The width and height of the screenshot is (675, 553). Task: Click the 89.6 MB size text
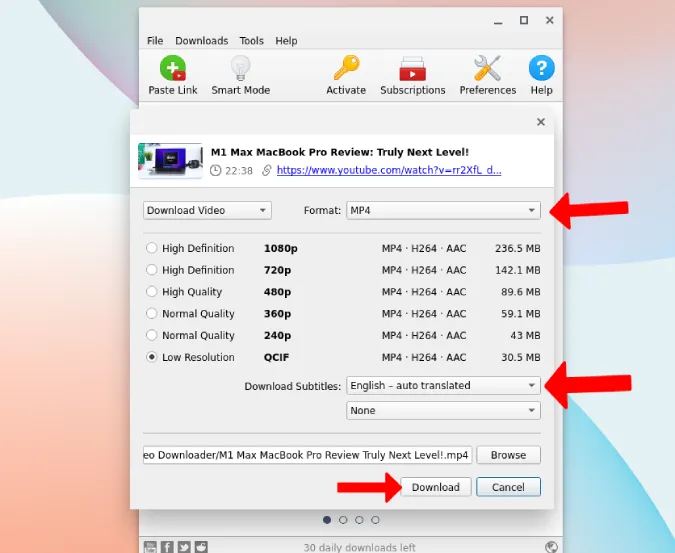point(520,292)
